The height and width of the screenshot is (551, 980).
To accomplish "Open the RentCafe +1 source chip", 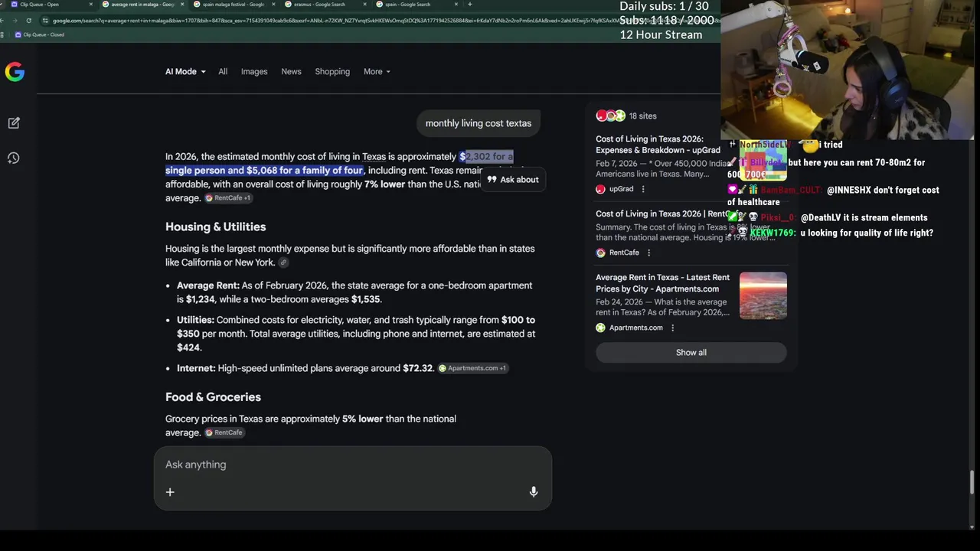I will [x=228, y=198].
